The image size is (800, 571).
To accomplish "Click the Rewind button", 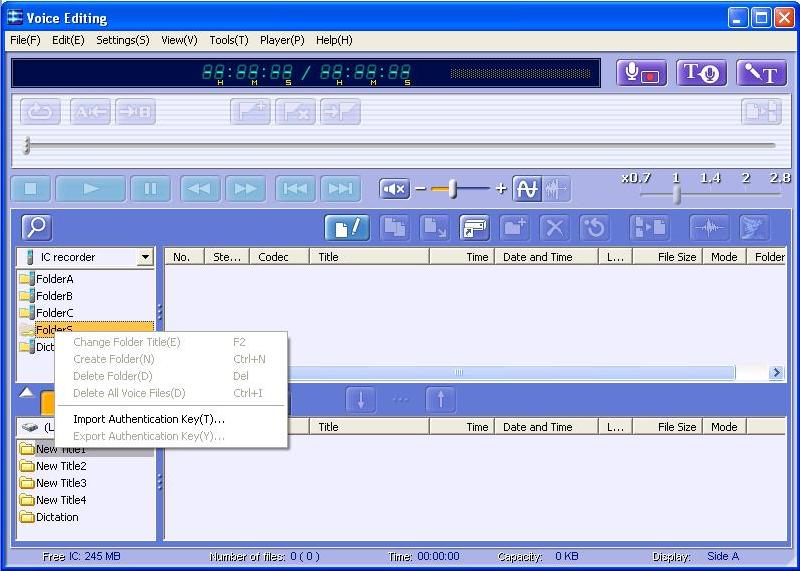I will point(200,189).
